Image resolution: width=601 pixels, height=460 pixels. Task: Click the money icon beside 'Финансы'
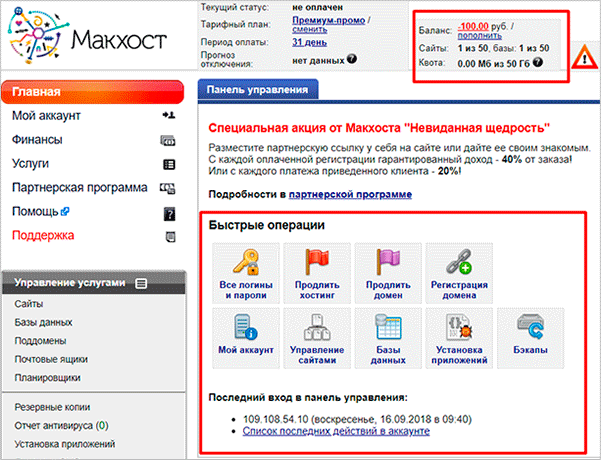168,141
